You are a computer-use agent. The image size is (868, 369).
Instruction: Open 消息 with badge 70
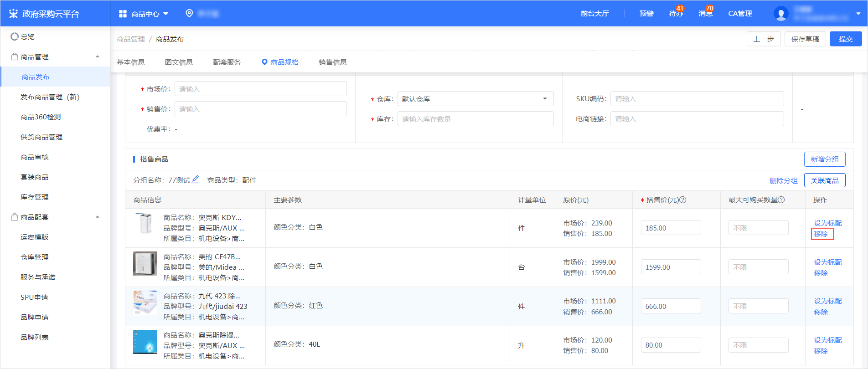pos(706,13)
